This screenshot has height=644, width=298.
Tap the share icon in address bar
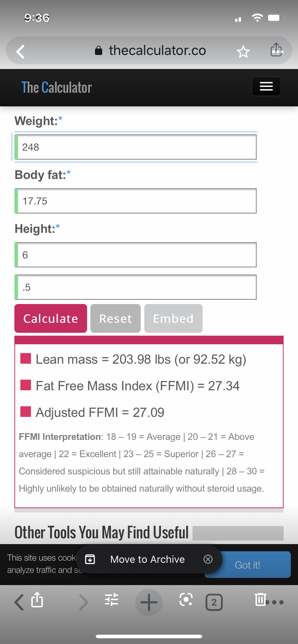[276, 50]
